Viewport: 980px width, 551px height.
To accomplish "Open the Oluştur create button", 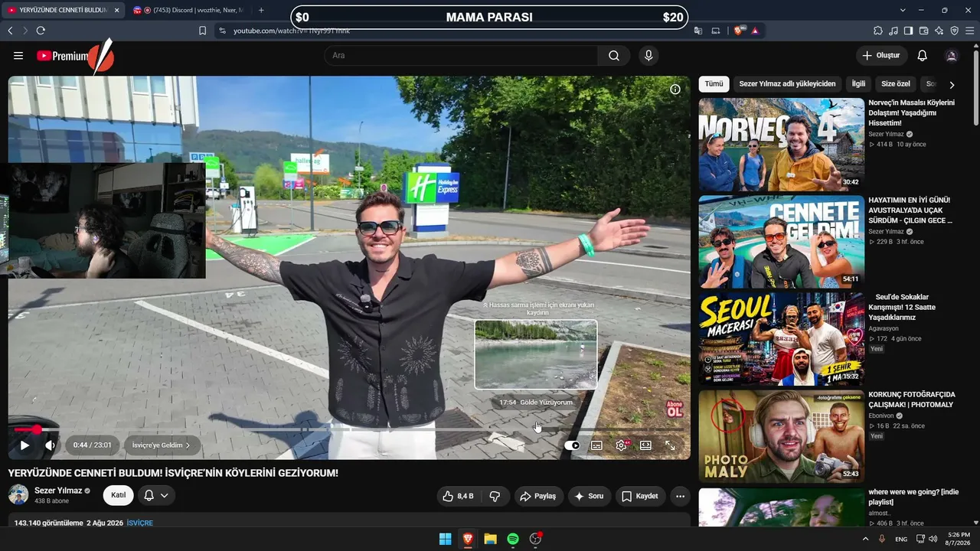I will coord(881,56).
